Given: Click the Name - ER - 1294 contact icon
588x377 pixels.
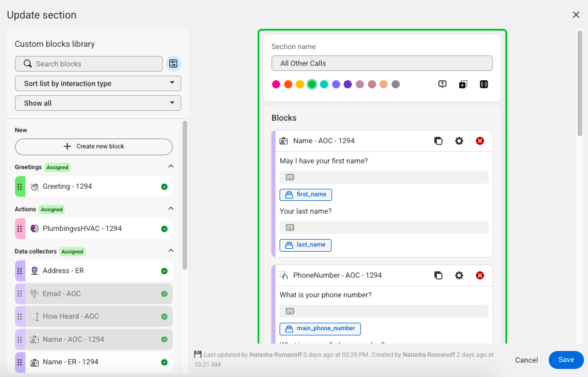Looking at the screenshot, I should click(x=35, y=363).
